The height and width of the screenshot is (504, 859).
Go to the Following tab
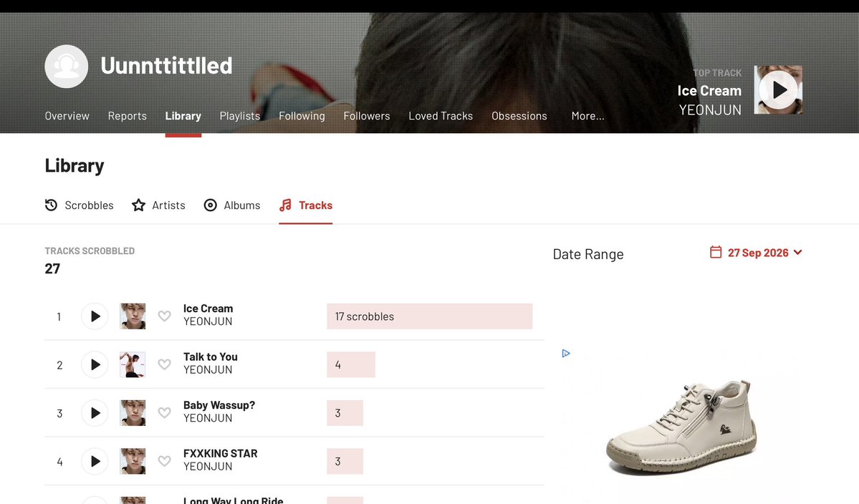click(302, 116)
